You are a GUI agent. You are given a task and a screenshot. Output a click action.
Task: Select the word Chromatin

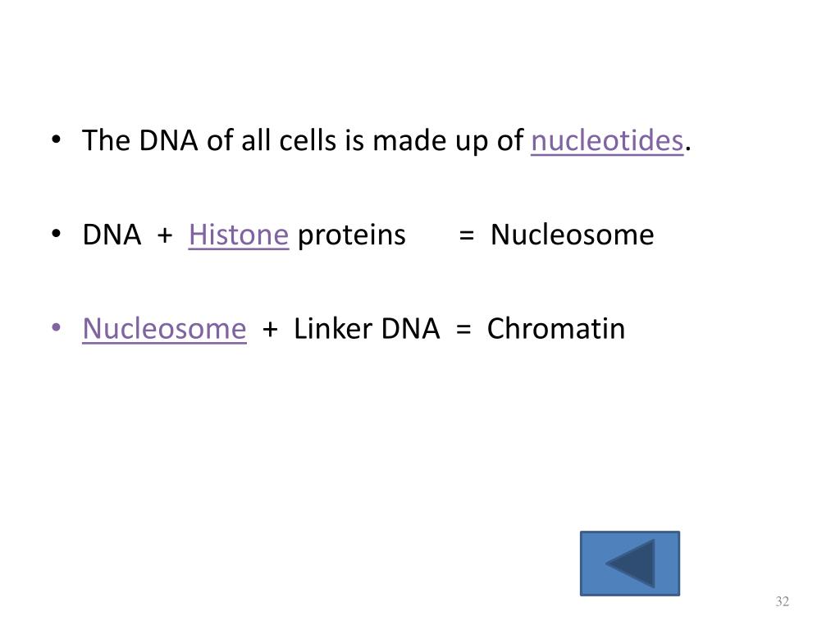tap(555, 328)
